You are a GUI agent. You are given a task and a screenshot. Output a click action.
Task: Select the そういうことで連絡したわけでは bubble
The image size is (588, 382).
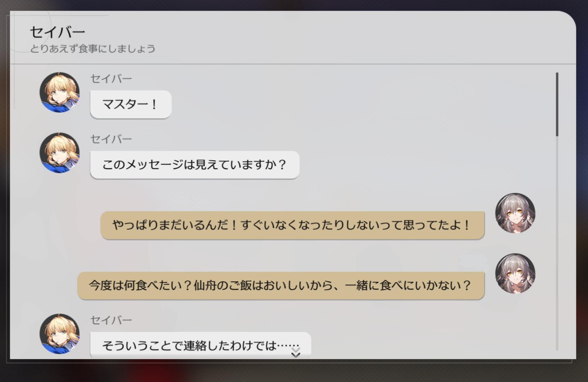click(201, 345)
